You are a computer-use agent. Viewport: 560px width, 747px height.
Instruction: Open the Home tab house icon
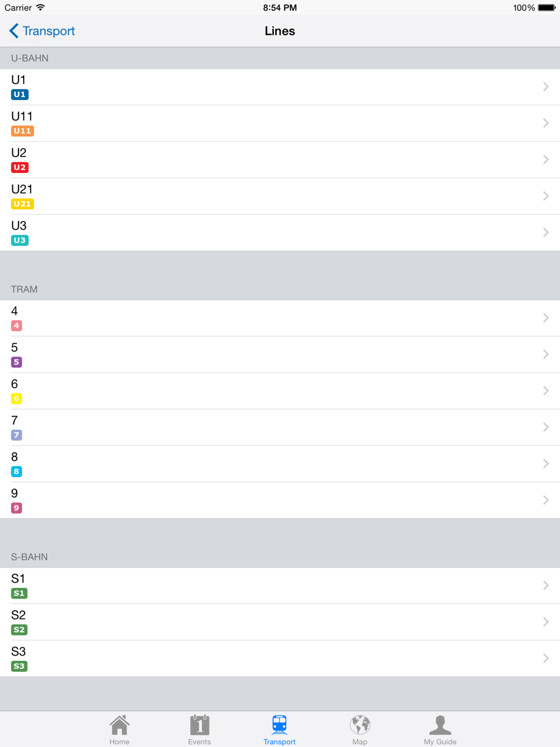click(119, 725)
